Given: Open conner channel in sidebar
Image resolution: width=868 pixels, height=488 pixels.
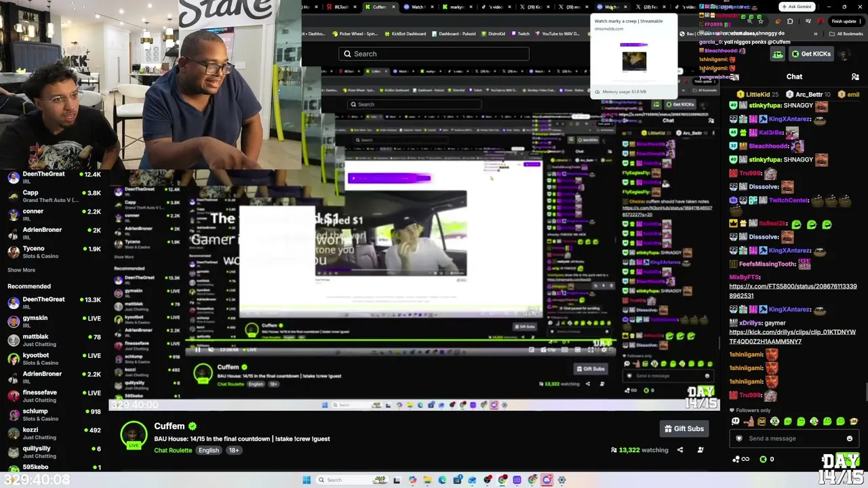Looking at the screenshot, I should (x=54, y=214).
